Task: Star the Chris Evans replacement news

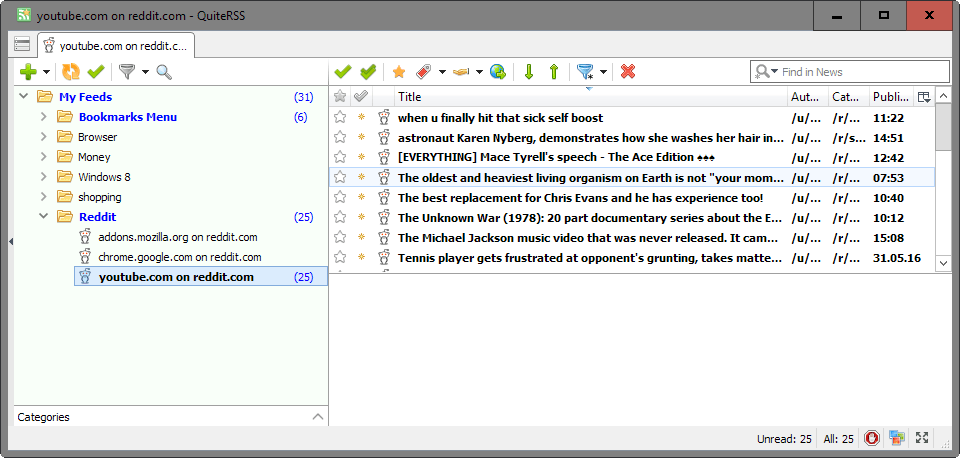Action: (x=340, y=198)
